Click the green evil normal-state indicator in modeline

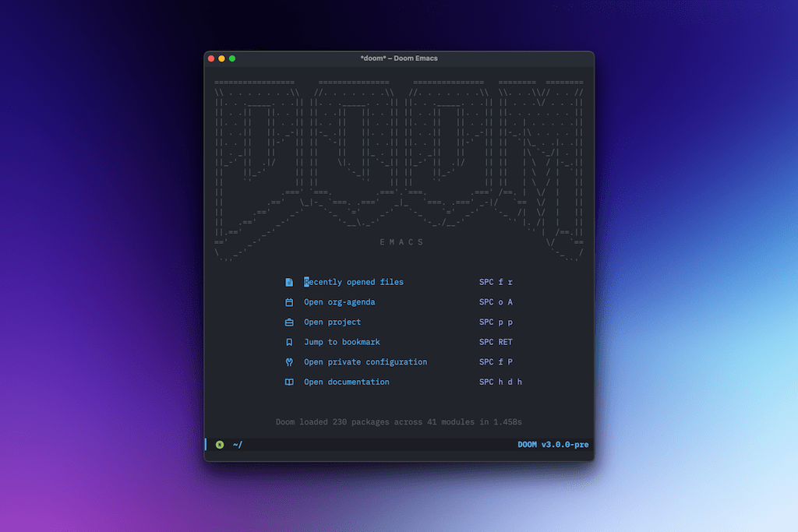pyautogui.click(x=220, y=445)
